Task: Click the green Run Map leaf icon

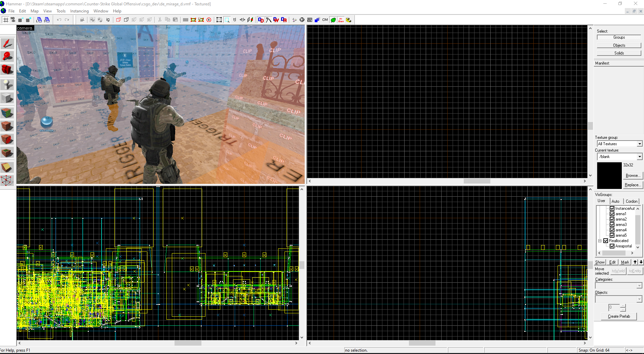Action: click(333, 20)
